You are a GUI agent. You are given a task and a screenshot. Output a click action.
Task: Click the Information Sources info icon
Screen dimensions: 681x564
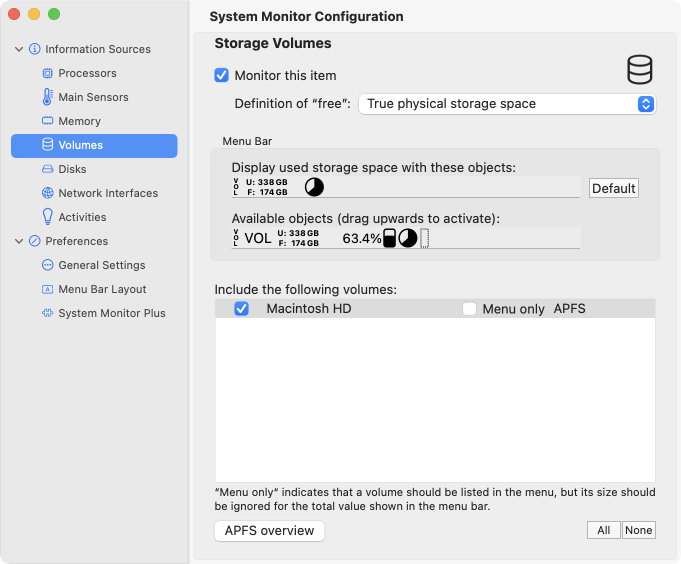pos(35,49)
